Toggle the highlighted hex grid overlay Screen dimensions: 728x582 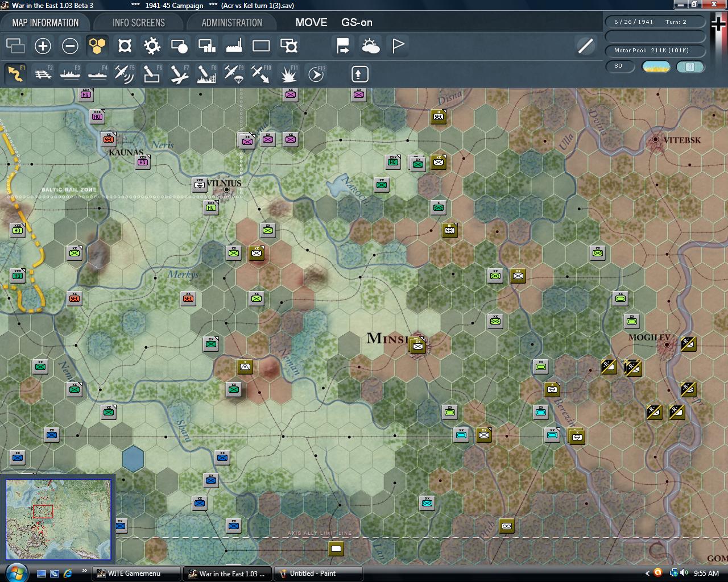pos(97,45)
